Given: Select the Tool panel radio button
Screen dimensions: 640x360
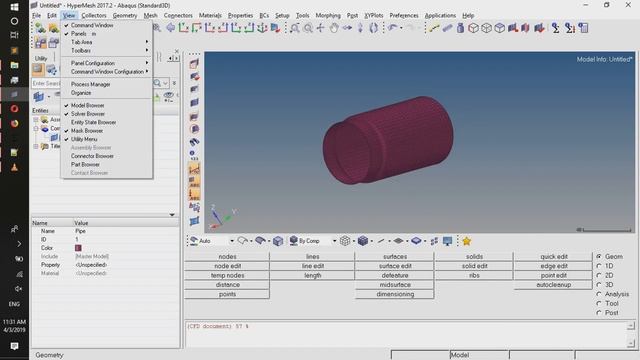Looking at the screenshot, I should tap(599, 304).
